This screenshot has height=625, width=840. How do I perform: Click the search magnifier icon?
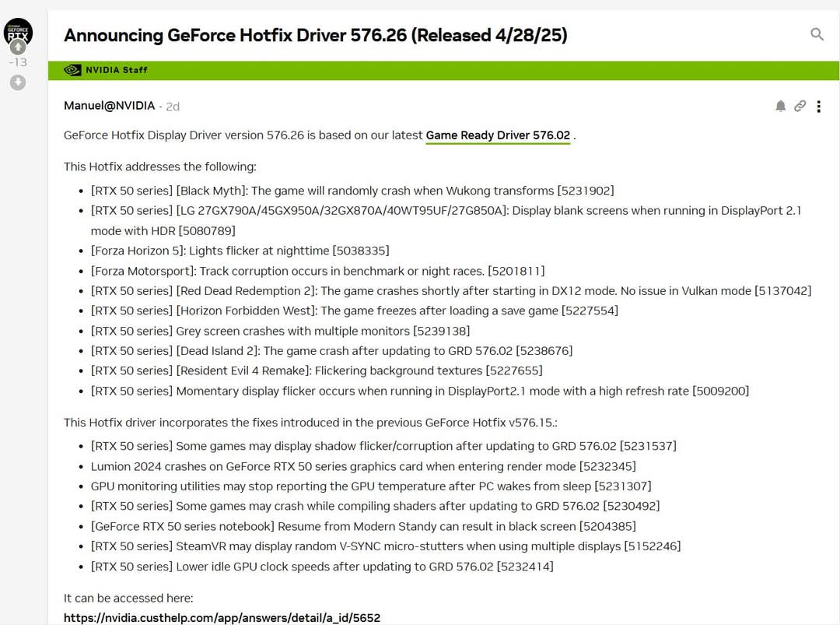pos(817,34)
